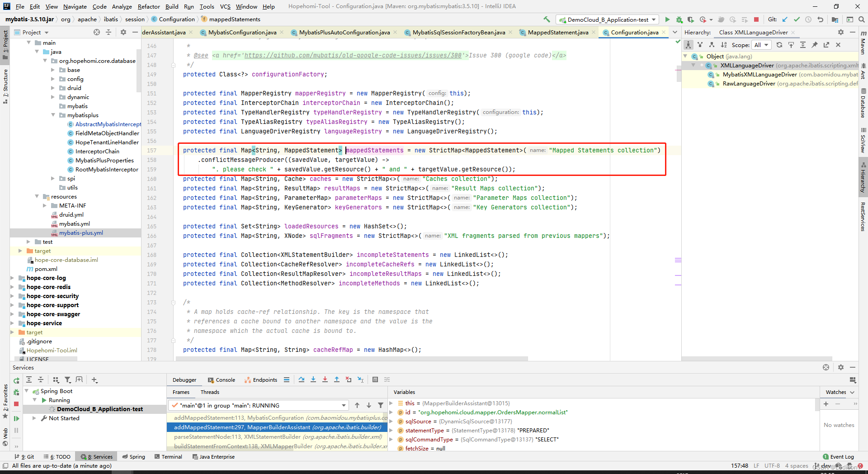Step over in debugger toolbar
The width and height of the screenshot is (868, 474).
pyautogui.click(x=302, y=380)
